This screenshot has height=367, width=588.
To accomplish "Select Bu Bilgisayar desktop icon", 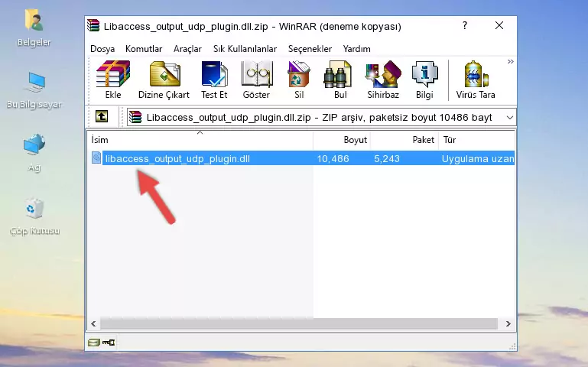I will tap(34, 91).
